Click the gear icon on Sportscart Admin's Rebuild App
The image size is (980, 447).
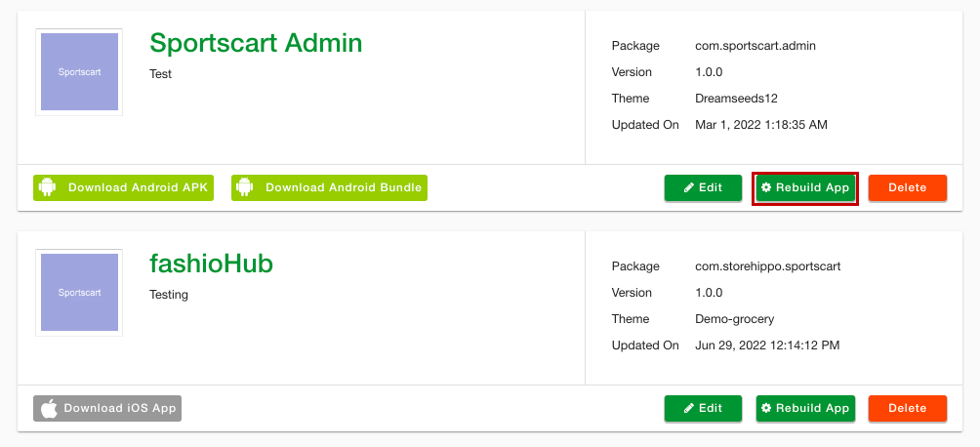pyautogui.click(x=766, y=187)
